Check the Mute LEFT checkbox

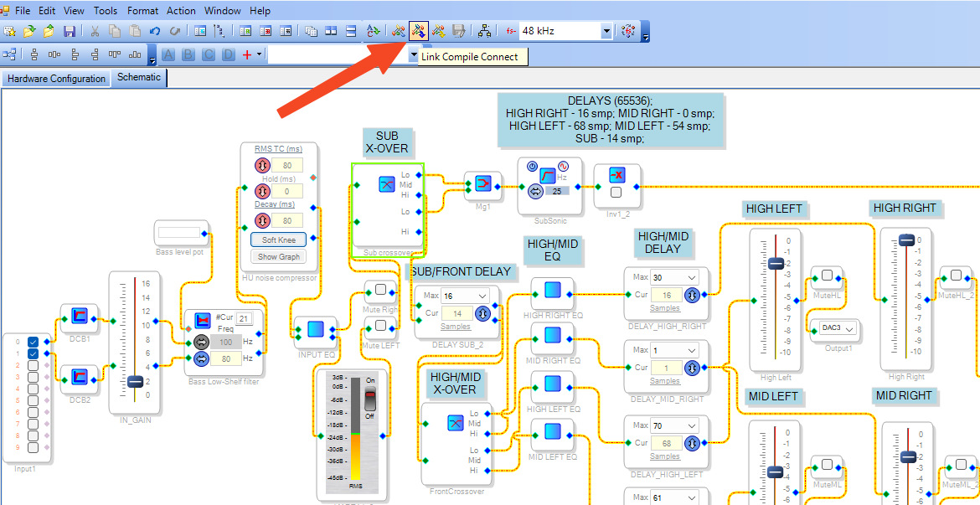click(x=380, y=325)
